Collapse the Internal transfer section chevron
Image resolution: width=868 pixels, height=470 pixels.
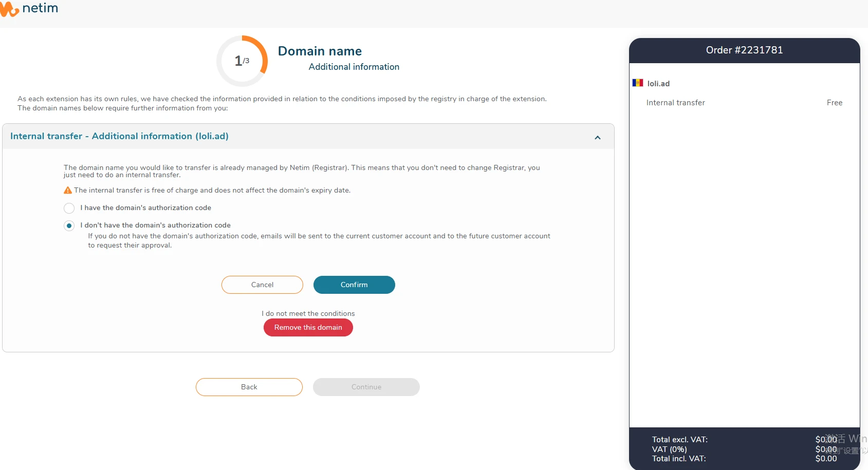coord(597,137)
